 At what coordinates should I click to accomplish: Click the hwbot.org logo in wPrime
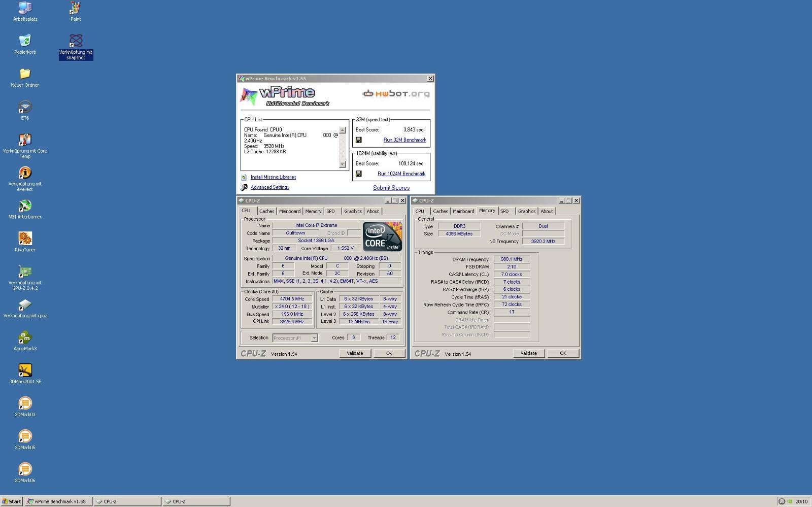click(x=396, y=93)
